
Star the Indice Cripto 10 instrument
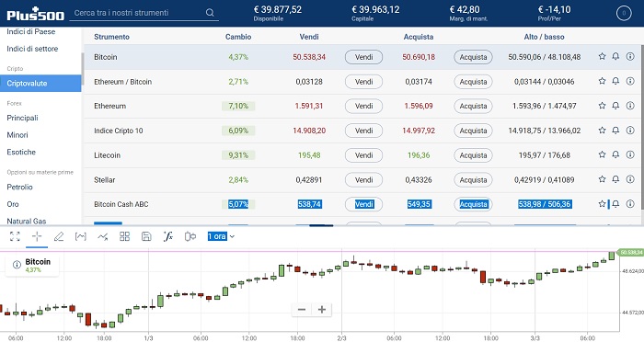point(602,131)
